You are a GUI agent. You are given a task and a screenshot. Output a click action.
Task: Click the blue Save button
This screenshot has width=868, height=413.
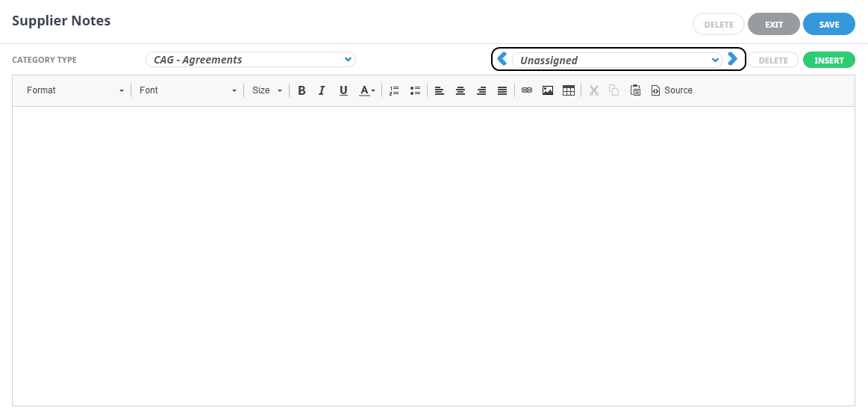coord(828,25)
